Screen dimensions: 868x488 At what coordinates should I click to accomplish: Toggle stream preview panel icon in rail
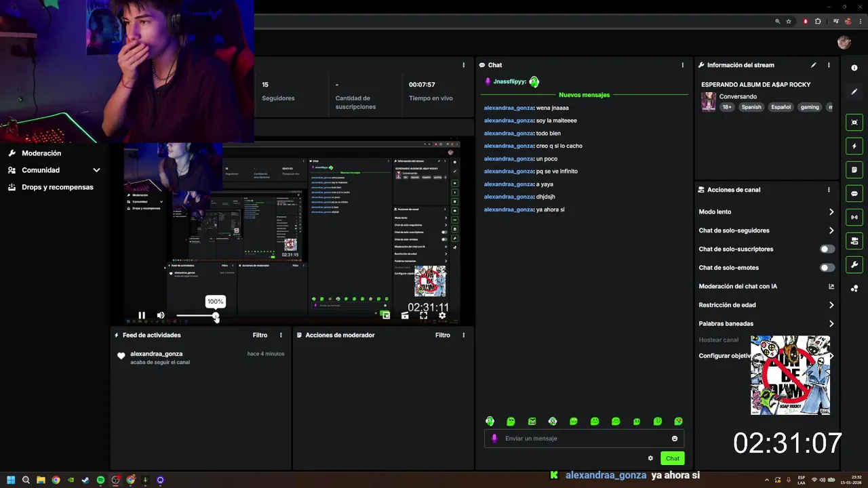(854, 122)
